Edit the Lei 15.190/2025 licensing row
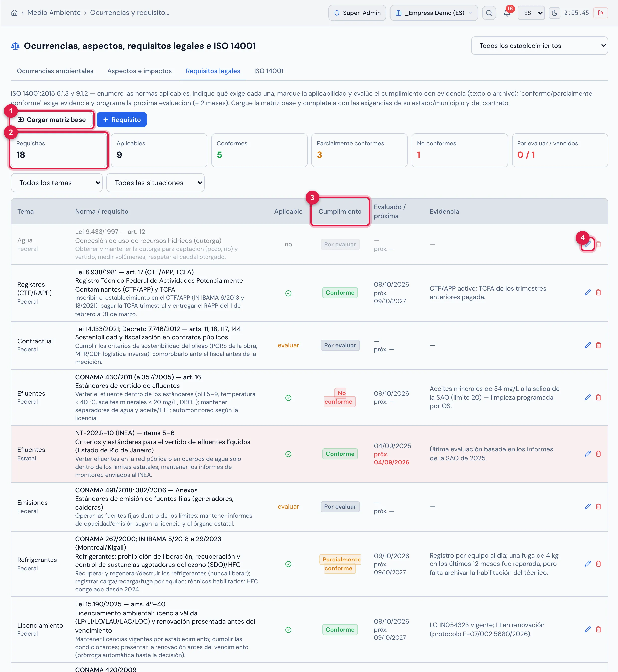 pyautogui.click(x=588, y=629)
